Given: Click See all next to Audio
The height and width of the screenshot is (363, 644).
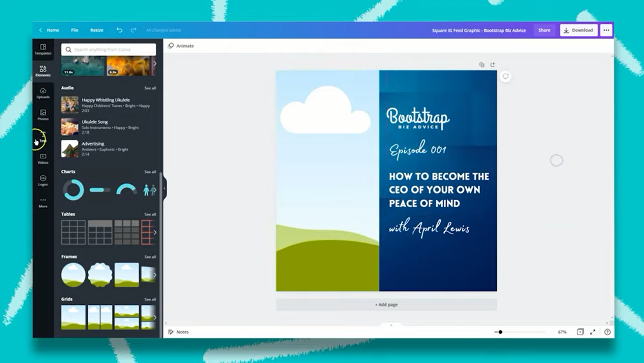Looking at the screenshot, I should click(150, 88).
